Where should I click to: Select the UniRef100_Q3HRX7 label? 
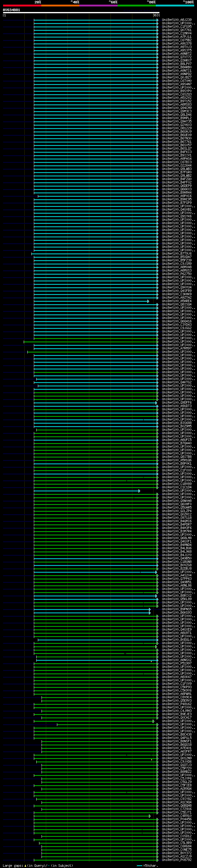(176, 60)
